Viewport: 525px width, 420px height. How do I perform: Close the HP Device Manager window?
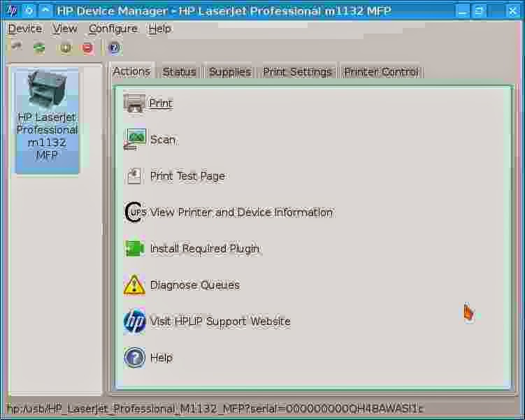[512, 11]
